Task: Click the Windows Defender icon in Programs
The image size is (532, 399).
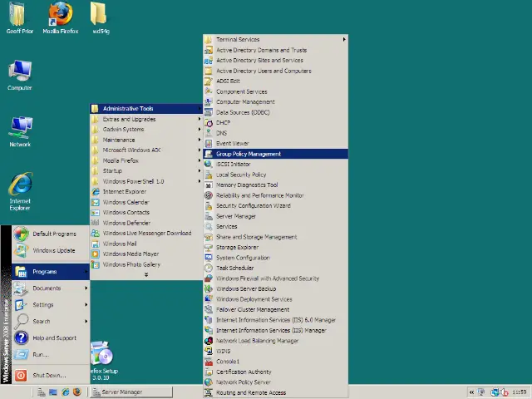Action: 96,223
